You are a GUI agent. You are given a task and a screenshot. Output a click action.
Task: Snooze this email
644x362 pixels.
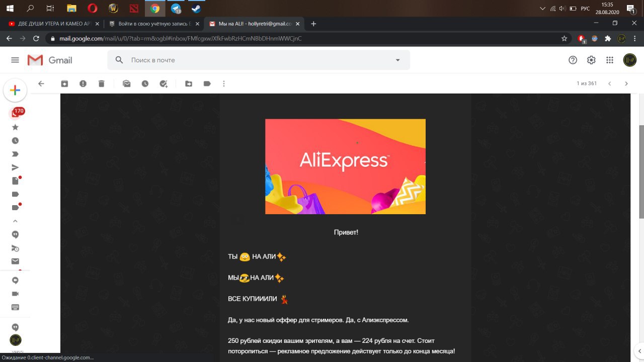(x=145, y=84)
